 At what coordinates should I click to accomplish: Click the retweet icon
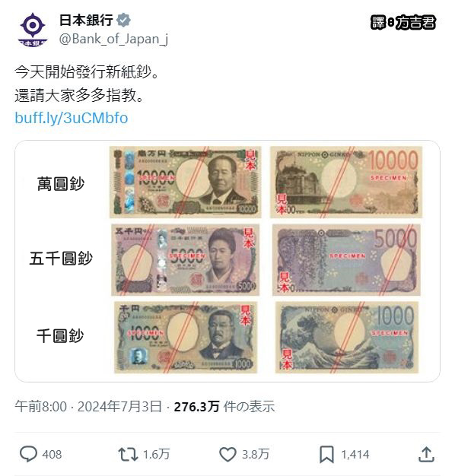128,455
